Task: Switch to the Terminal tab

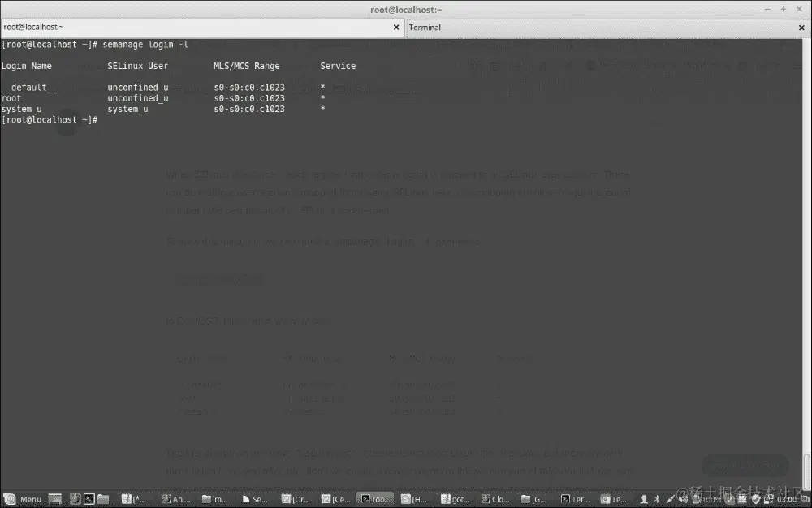Action: point(424,27)
